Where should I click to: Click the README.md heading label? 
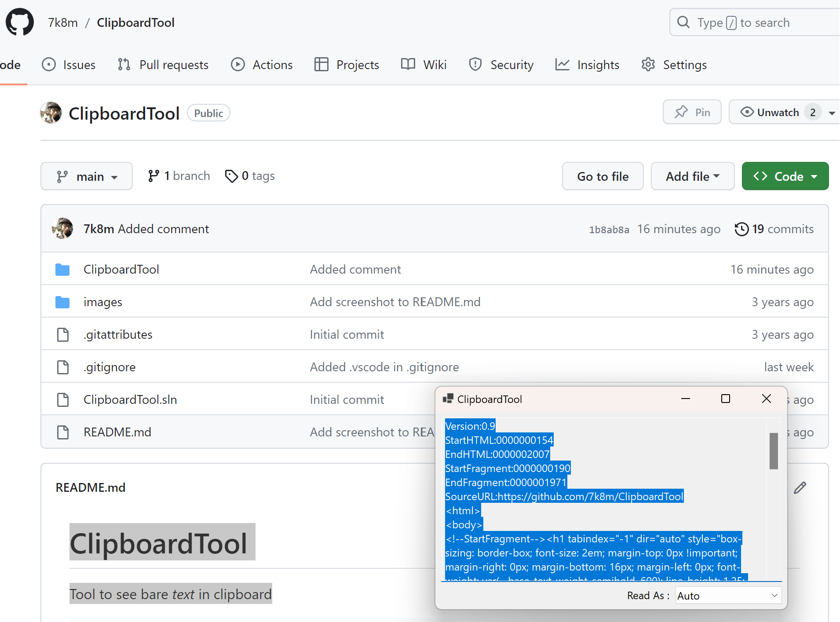click(x=91, y=487)
